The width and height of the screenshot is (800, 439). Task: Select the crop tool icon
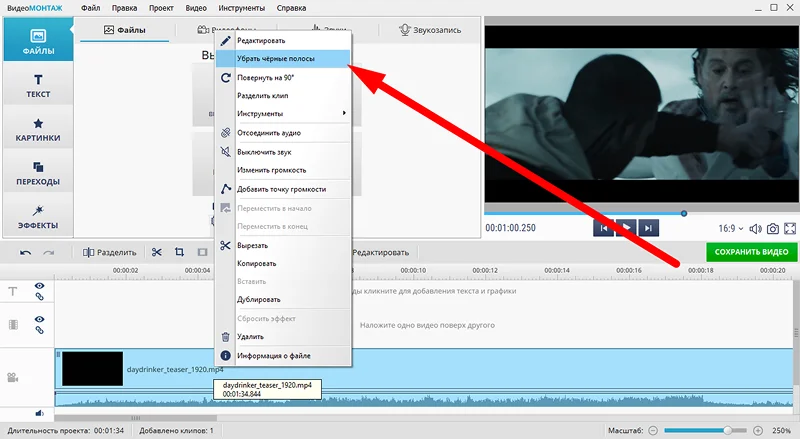179,252
